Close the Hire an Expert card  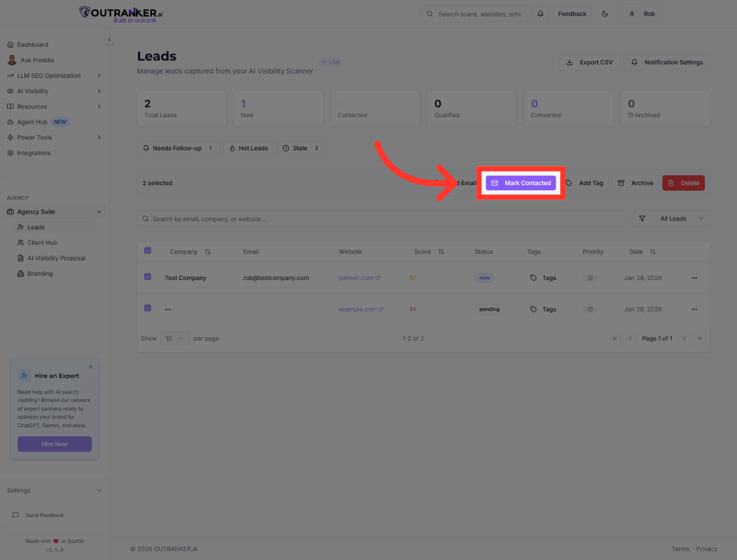91,367
